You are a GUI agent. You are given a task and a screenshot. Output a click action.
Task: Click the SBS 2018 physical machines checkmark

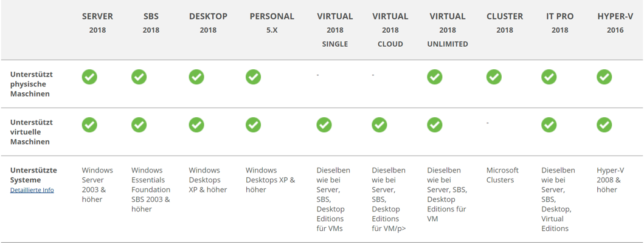(139, 77)
